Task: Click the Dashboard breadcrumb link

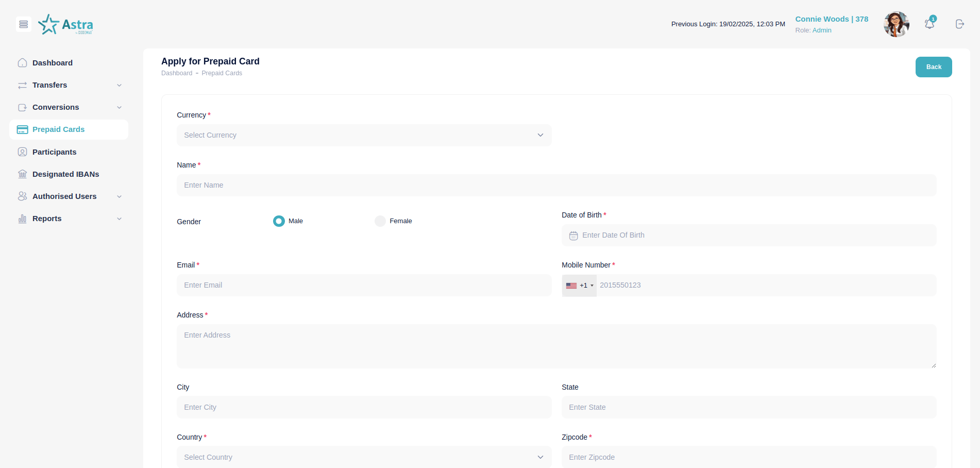Action: pyautogui.click(x=177, y=73)
